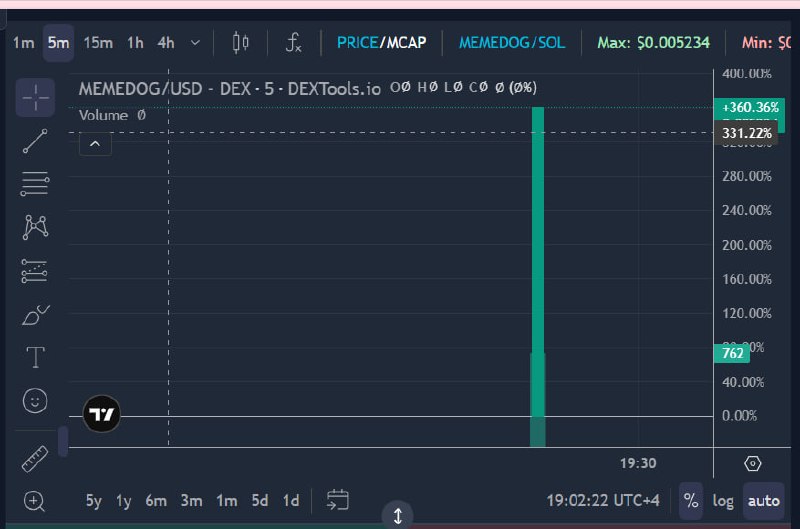Open the emoji icons tool
The width and height of the screenshot is (800, 529).
[35, 400]
